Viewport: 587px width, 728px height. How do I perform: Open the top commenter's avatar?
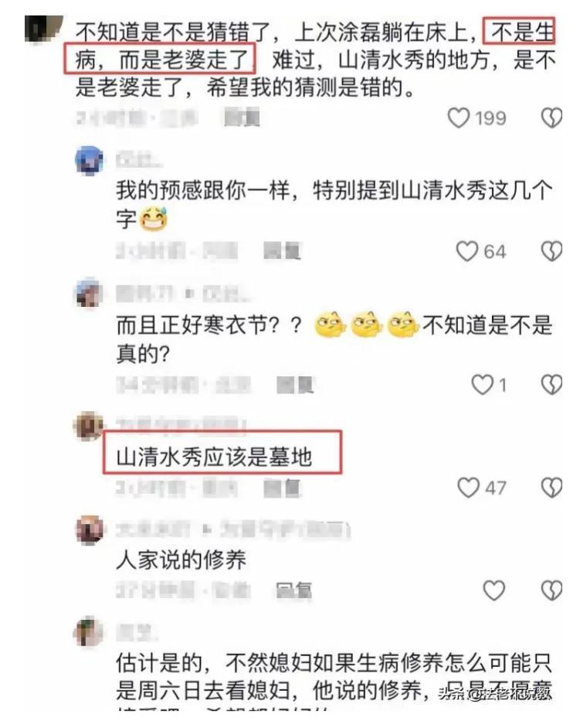point(43,29)
